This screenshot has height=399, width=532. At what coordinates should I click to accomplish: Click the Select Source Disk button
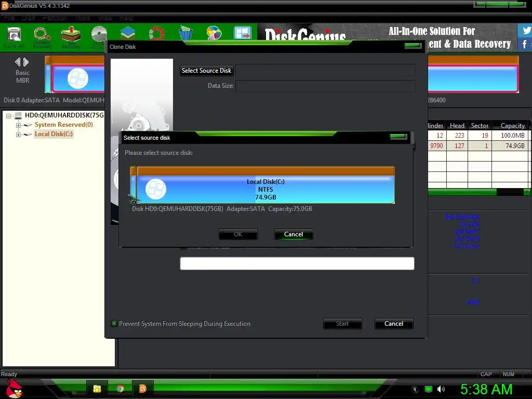[206, 71]
